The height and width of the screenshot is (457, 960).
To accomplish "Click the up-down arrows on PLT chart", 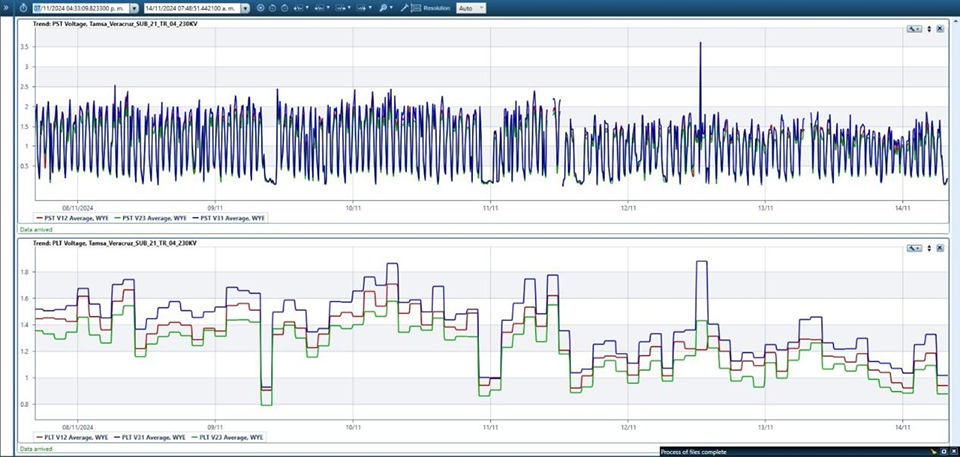I will 929,247.
